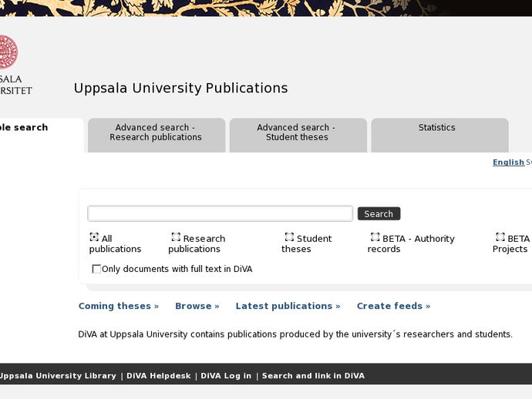Open Advanced search - Research publications tab
Screen dimensions: 532x399
coord(157,136)
